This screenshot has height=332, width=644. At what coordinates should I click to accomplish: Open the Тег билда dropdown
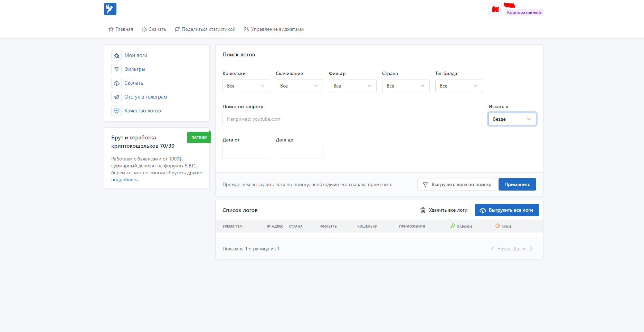pyautogui.click(x=459, y=86)
